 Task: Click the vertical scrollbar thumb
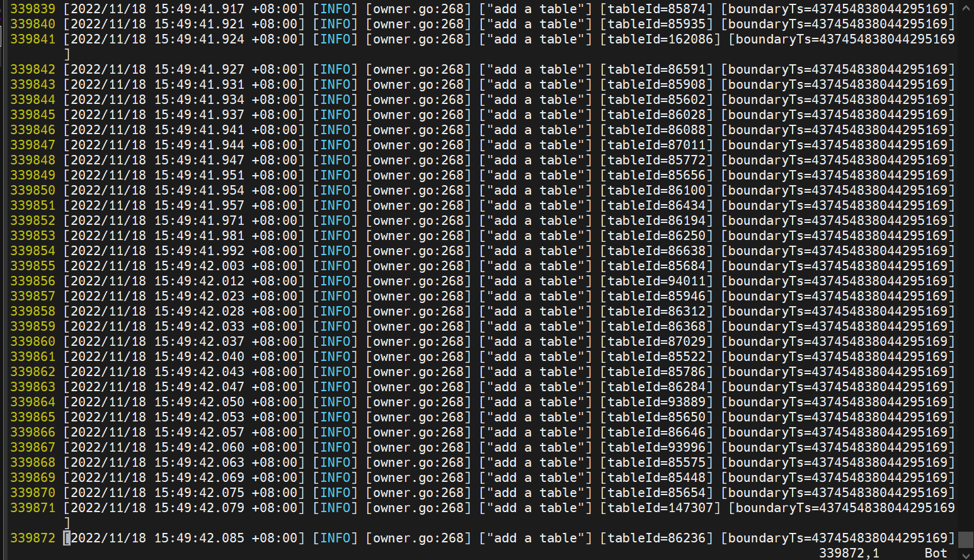966,540
